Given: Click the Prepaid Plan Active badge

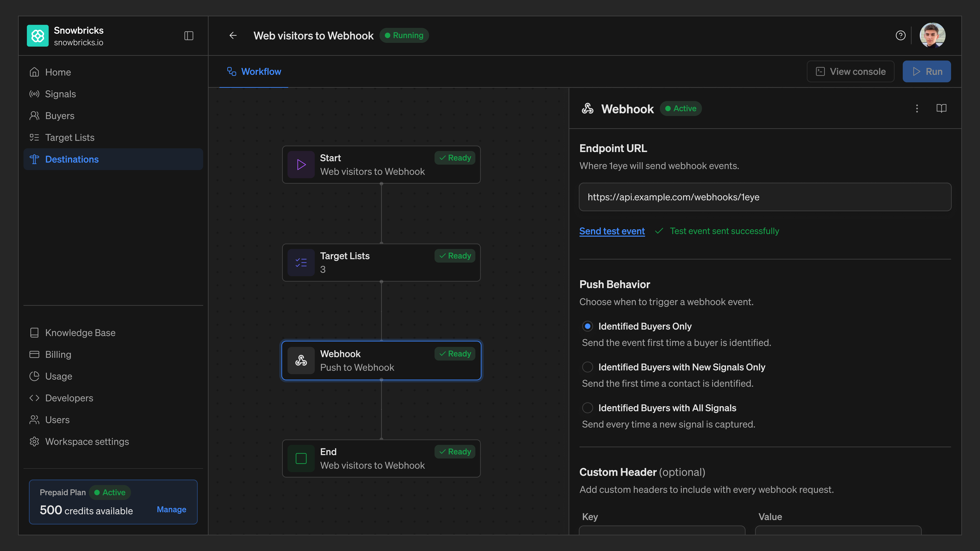Looking at the screenshot, I should coord(110,492).
